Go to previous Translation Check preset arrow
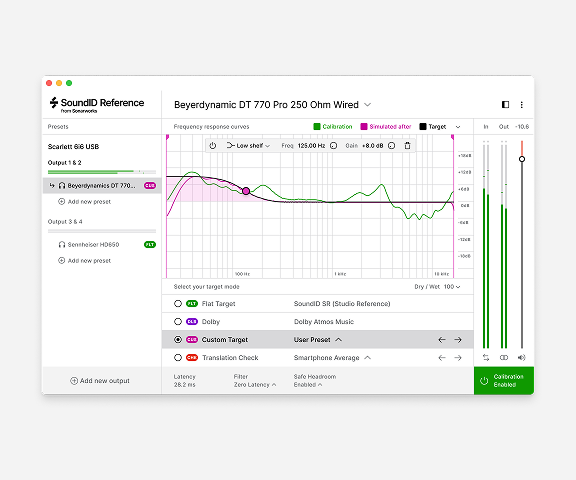 pyautogui.click(x=442, y=358)
